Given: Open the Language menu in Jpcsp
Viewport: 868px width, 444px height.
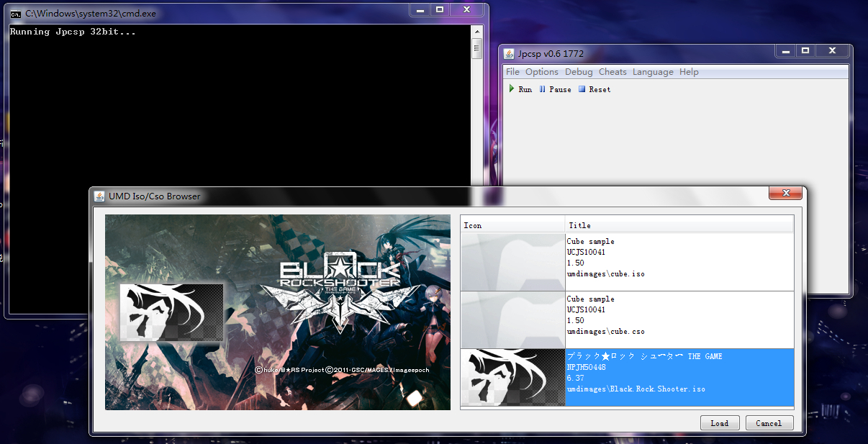Looking at the screenshot, I should [653, 72].
